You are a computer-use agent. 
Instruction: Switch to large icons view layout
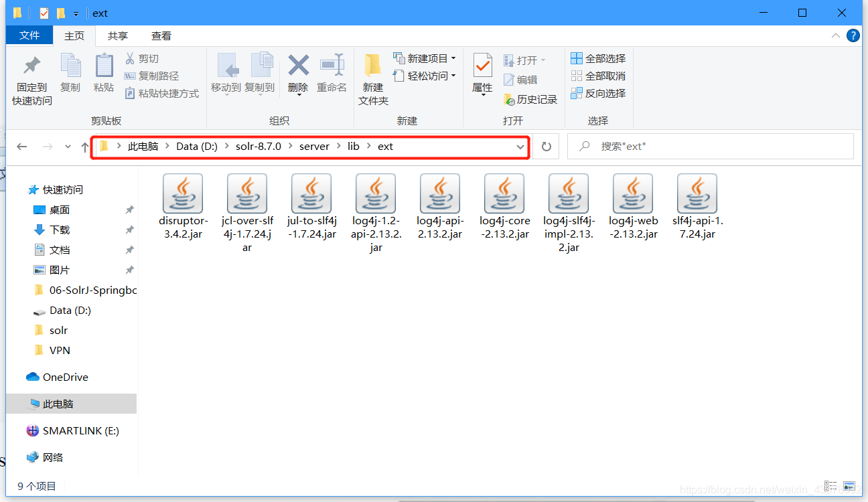pos(849,486)
